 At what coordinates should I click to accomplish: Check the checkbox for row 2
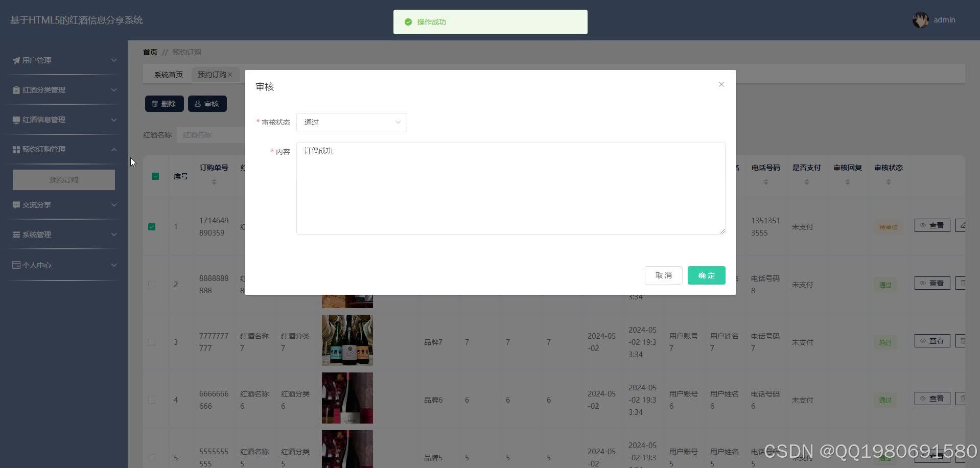point(152,285)
